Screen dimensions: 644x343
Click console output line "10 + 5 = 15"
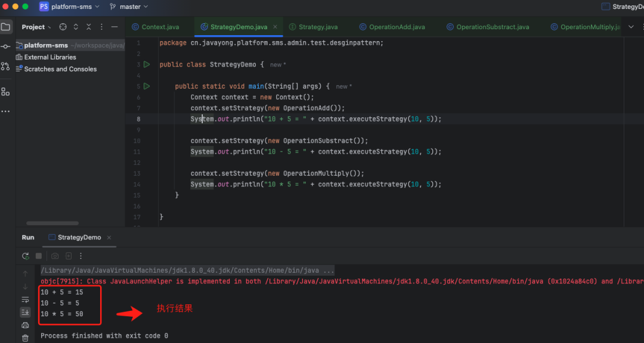(61, 292)
